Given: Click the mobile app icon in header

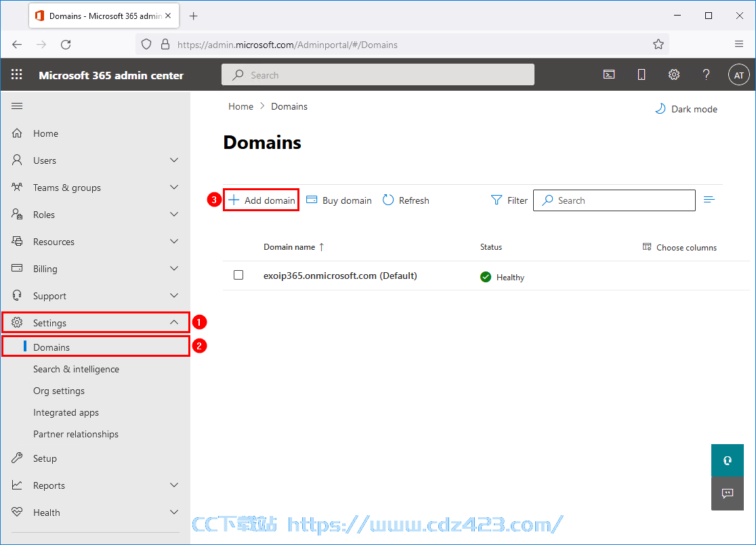Looking at the screenshot, I should point(642,74).
